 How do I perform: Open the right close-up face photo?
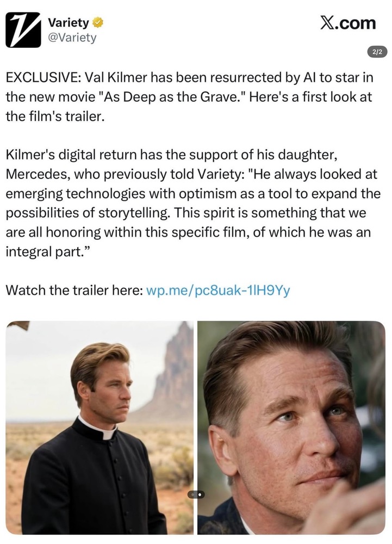click(291, 428)
